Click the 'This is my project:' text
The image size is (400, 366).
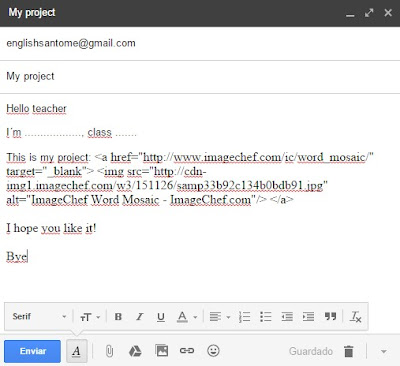click(x=48, y=157)
